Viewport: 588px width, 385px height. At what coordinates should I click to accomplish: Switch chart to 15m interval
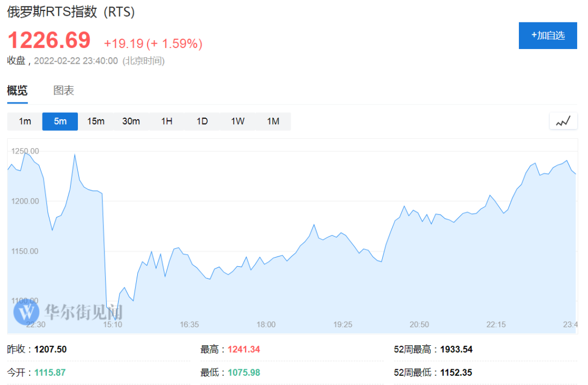coord(96,121)
